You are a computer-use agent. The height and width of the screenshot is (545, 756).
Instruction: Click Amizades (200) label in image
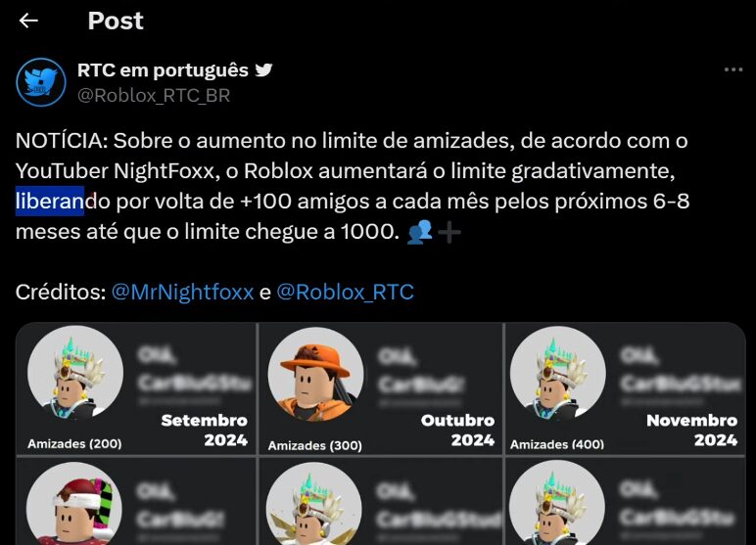pyautogui.click(x=74, y=443)
